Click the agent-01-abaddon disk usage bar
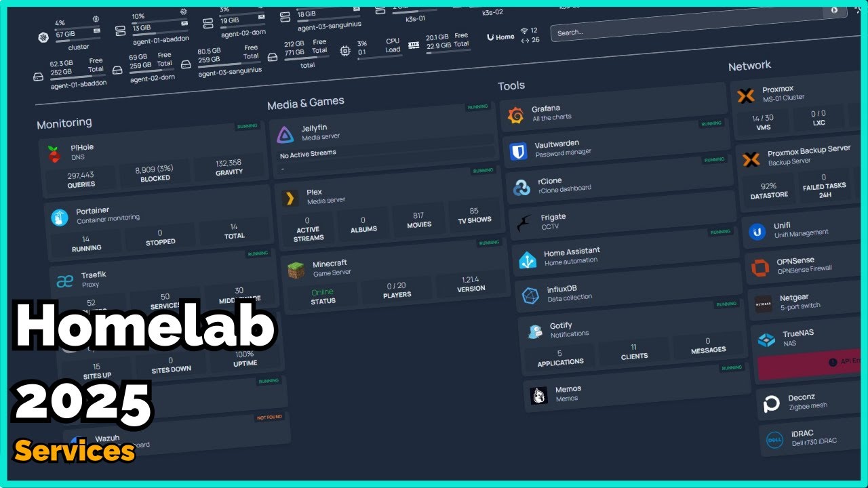 click(77, 79)
